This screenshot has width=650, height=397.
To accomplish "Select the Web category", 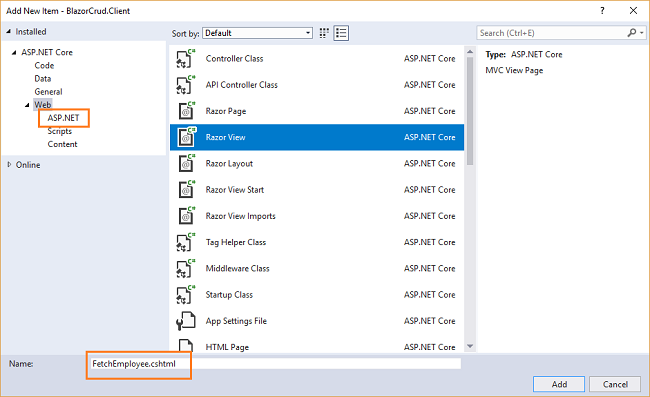I will pos(43,105).
